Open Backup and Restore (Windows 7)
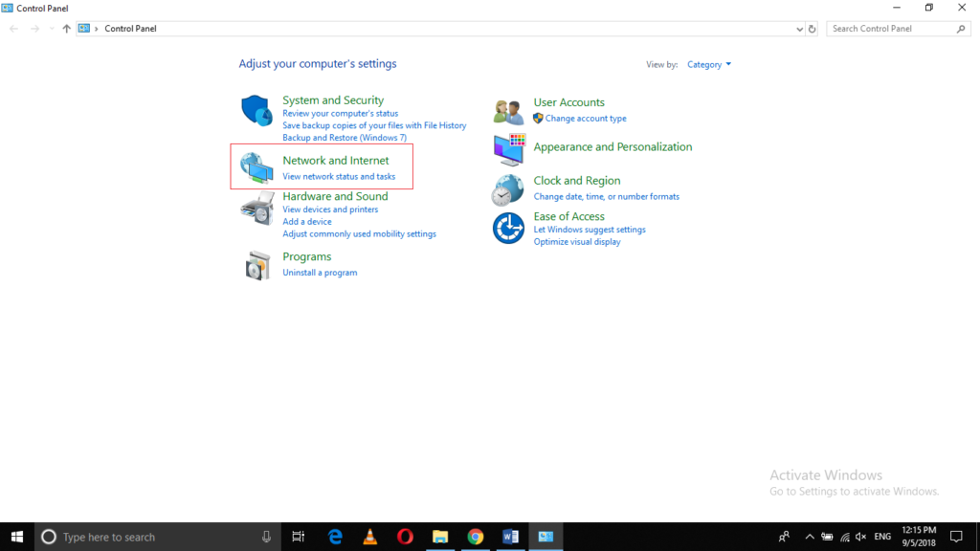980x551 pixels. point(345,138)
